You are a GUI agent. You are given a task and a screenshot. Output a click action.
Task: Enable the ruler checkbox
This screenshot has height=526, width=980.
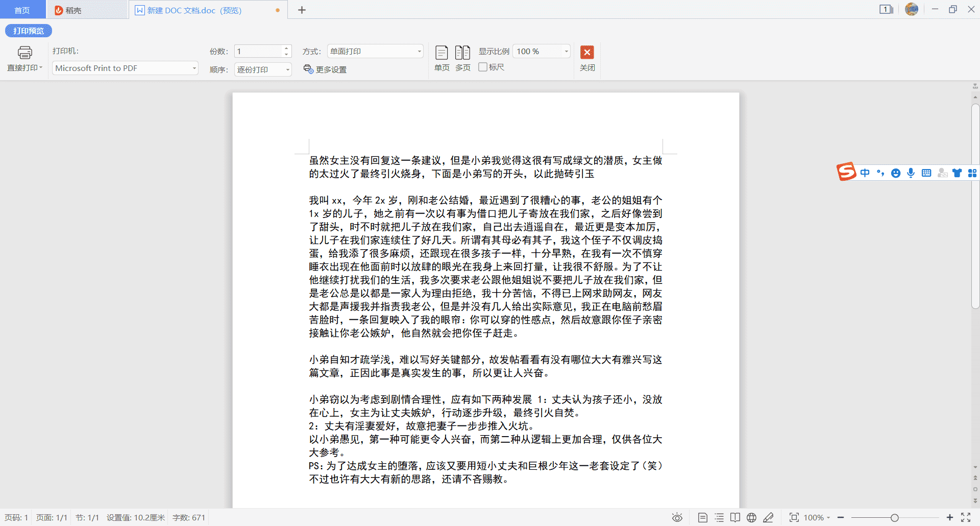tap(483, 67)
